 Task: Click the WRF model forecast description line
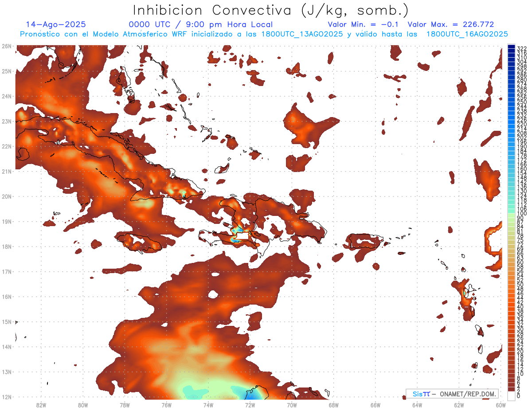click(264, 34)
